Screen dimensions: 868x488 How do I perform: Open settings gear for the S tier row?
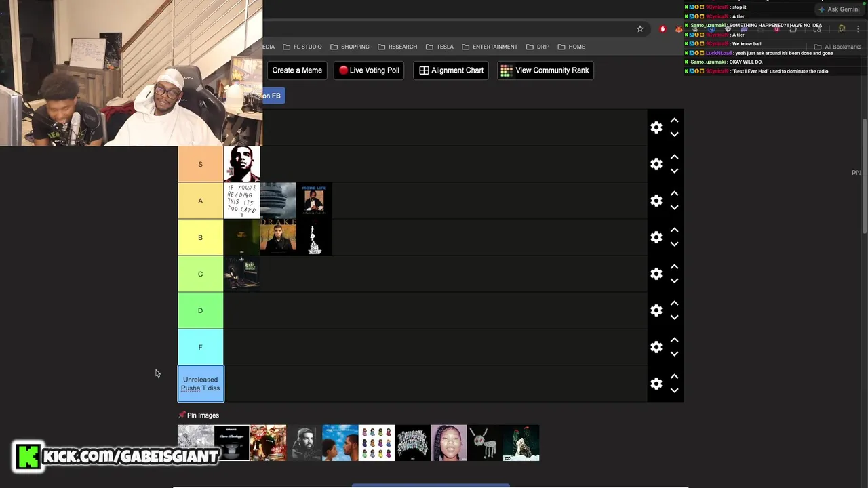click(656, 164)
